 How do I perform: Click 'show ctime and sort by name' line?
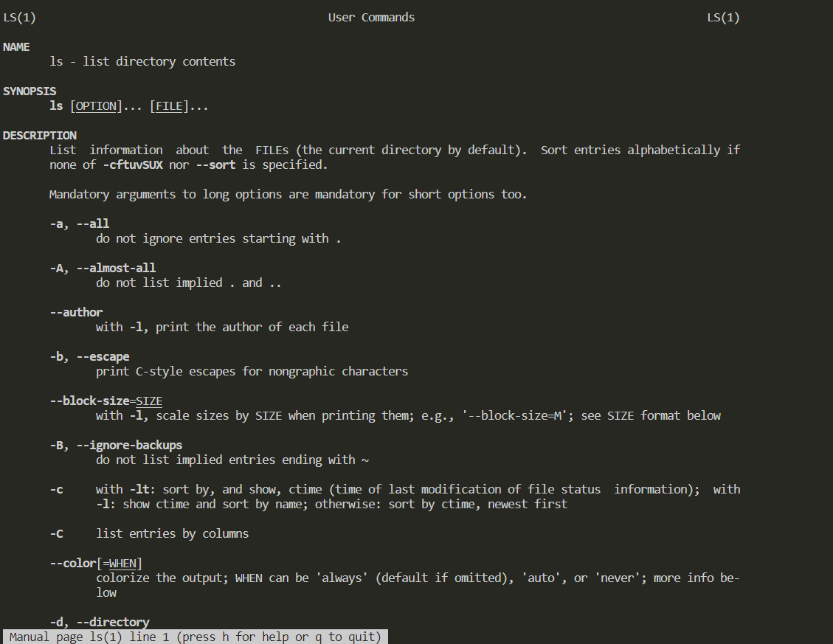pos(331,505)
